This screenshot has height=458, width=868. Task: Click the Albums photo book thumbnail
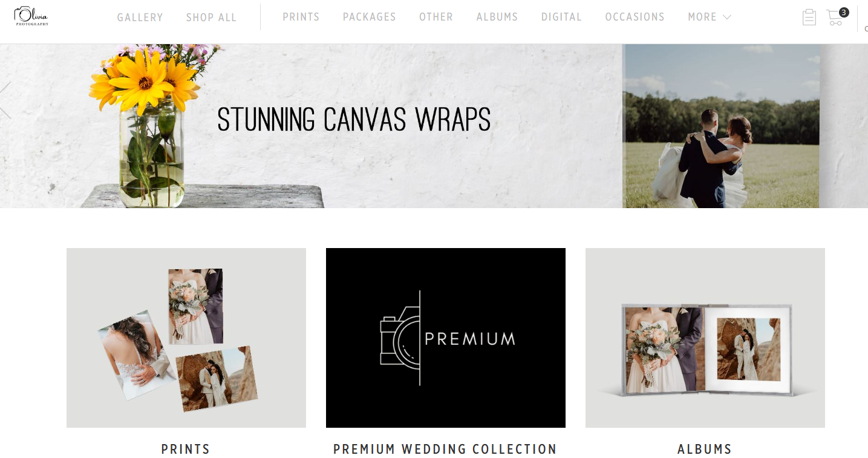tap(705, 338)
